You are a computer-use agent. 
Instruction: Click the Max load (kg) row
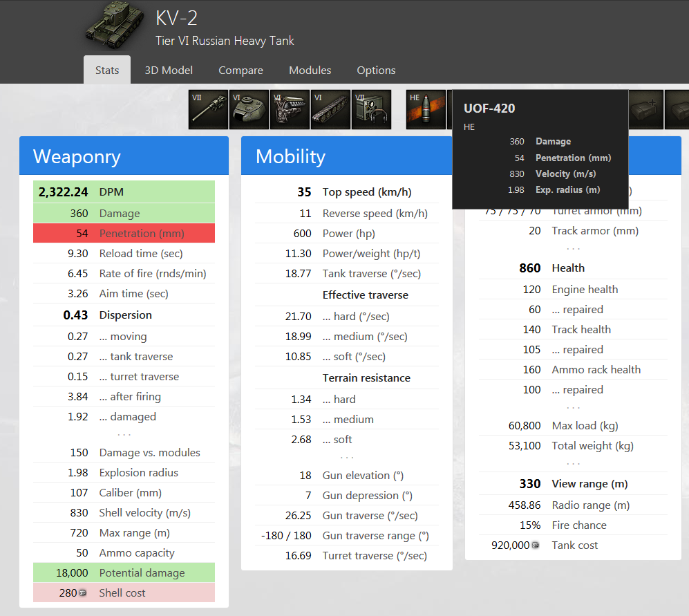[573, 426]
